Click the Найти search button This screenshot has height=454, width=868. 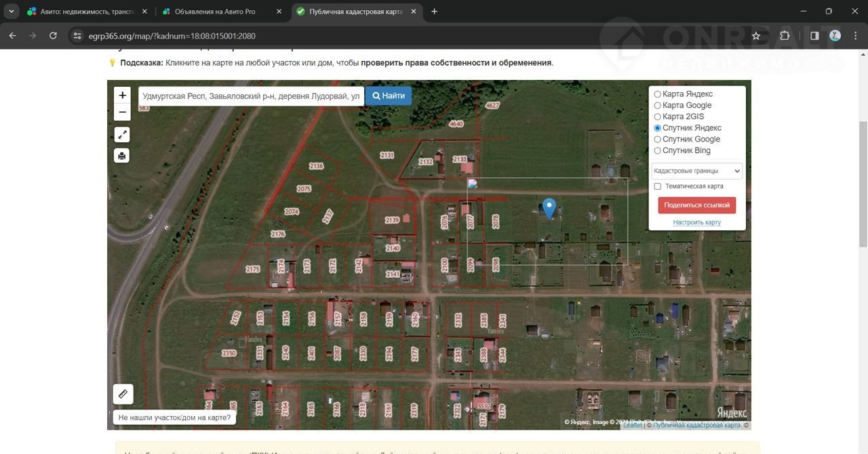point(389,96)
